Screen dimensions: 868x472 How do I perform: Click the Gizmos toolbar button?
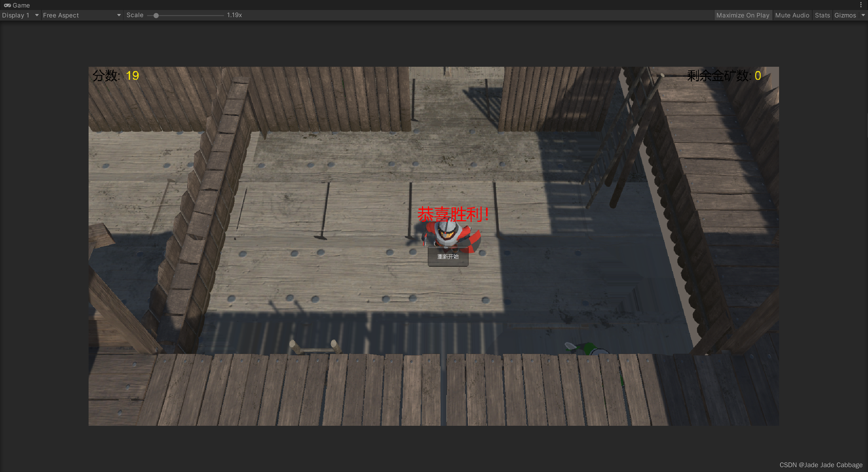(845, 15)
